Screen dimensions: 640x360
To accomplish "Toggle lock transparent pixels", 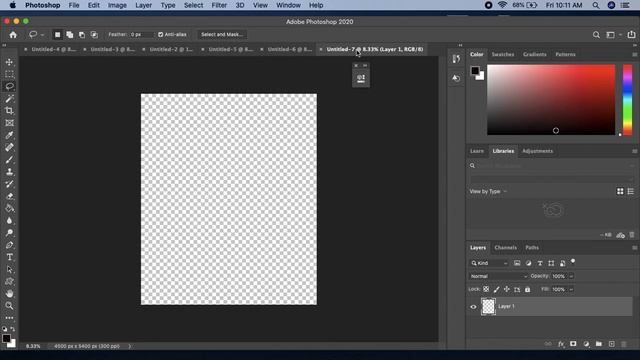I will click(x=486, y=289).
